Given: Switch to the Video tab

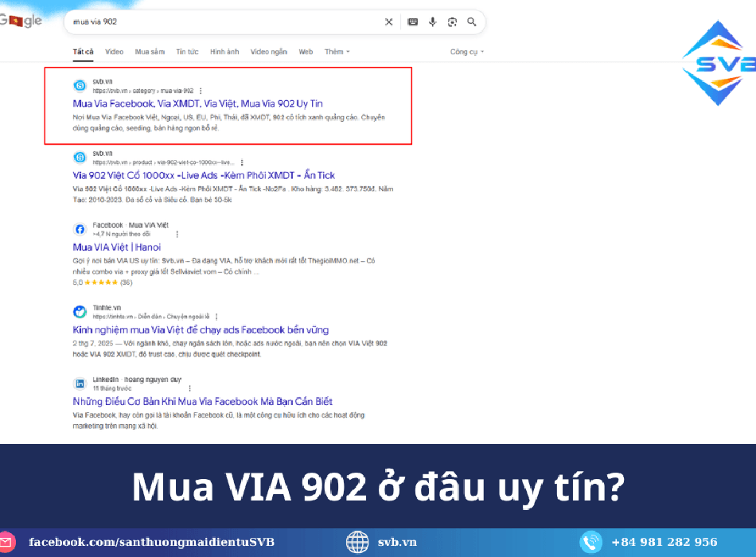Looking at the screenshot, I should [x=114, y=52].
